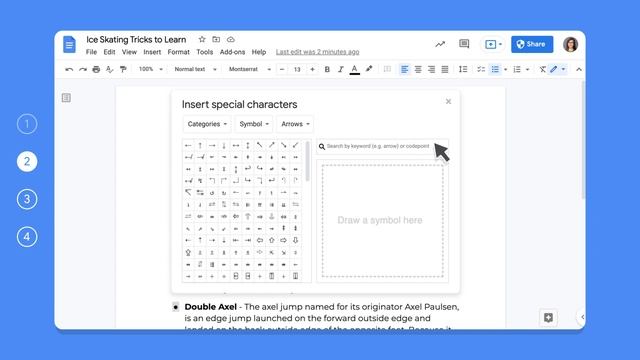Click the document title text
This screenshot has height=360, width=640.
[x=136, y=40]
